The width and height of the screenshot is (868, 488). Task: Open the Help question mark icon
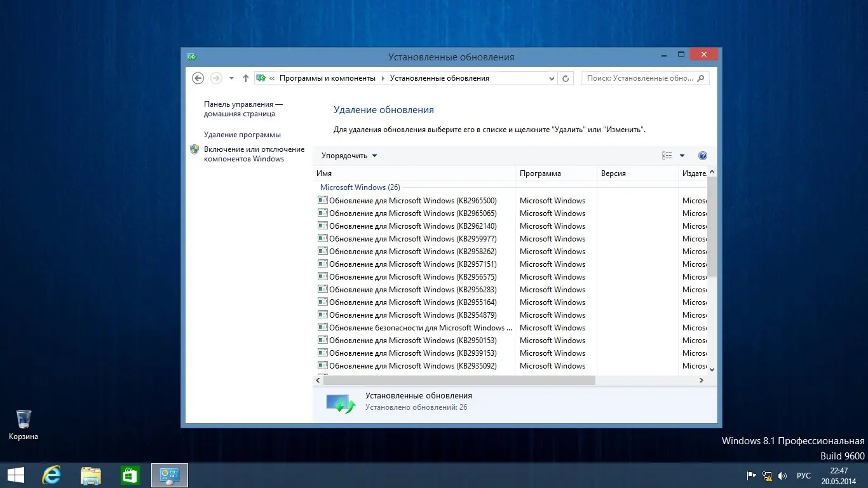point(702,155)
